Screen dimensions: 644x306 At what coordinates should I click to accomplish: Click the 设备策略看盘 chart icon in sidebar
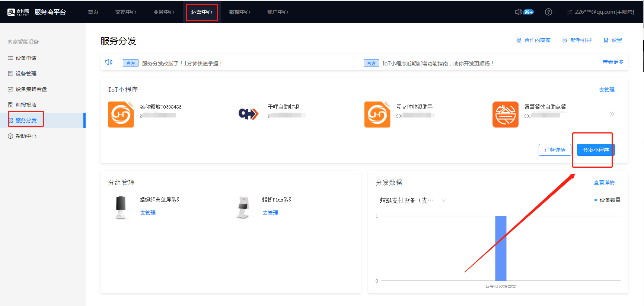coord(10,89)
